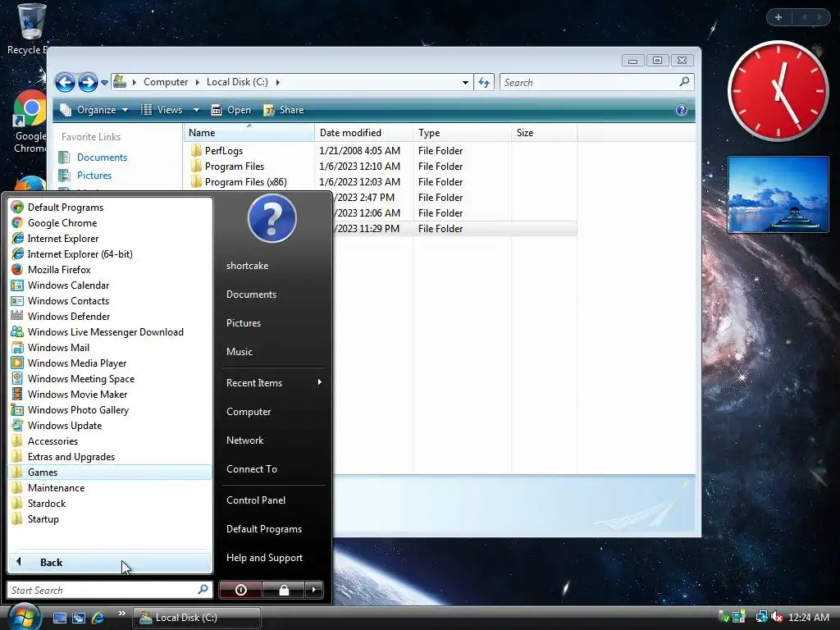
Task: Expand the Extras and Upgrades folder
Action: [x=111, y=456]
